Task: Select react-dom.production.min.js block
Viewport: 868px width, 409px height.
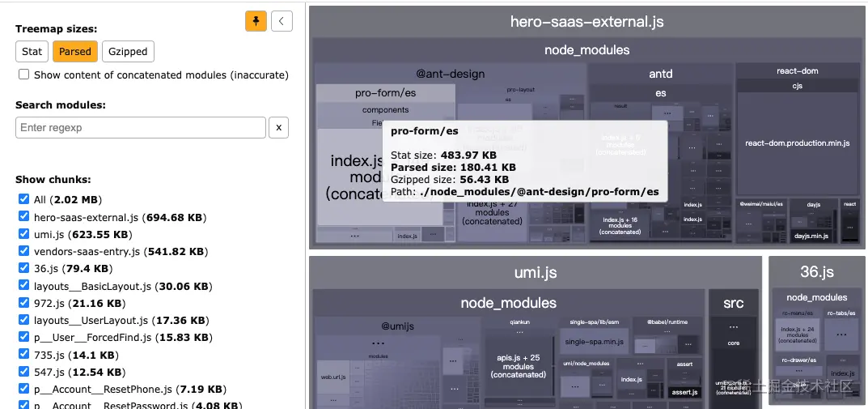Action: pos(797,143)
